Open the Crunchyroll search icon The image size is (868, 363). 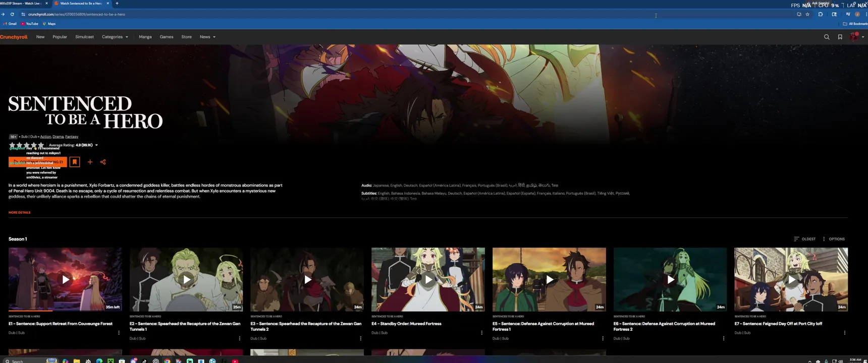point(827,37)
